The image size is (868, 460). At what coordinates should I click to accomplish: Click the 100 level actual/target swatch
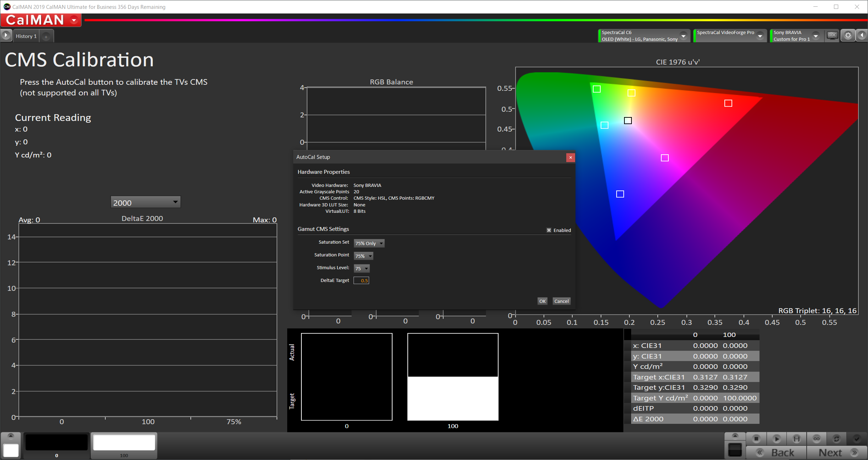coord(453,377)
